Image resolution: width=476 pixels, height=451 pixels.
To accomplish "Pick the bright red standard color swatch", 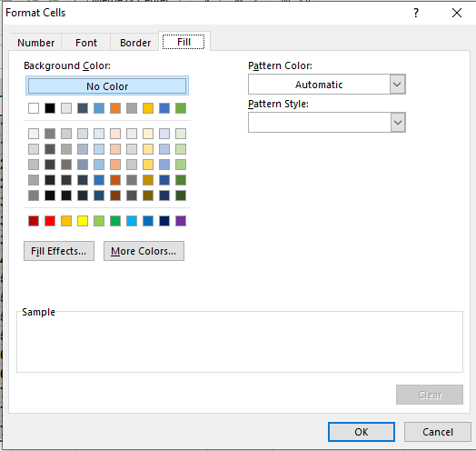I will [50, 221].
